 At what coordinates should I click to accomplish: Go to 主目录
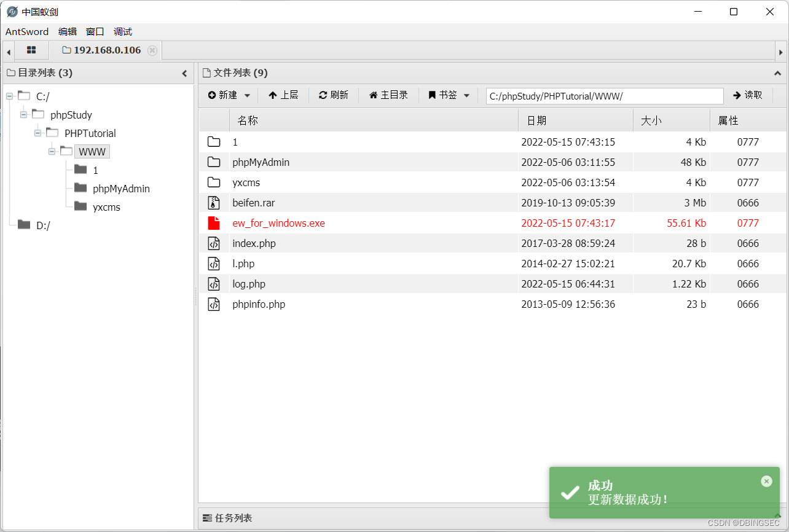point(388,95)
